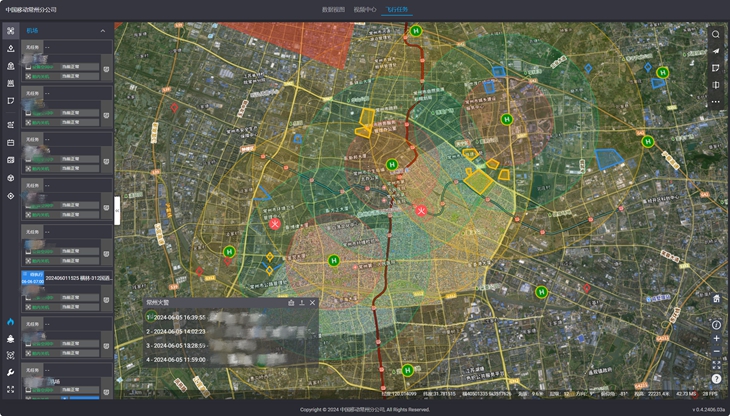
Task: Open the wrench settings icon
Action: (x=10, y=372)
